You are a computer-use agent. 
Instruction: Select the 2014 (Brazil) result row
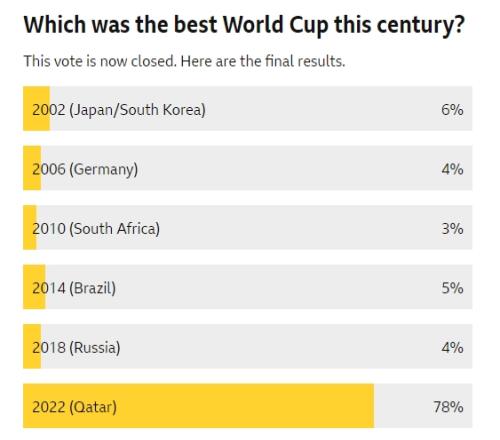[247, 287]
